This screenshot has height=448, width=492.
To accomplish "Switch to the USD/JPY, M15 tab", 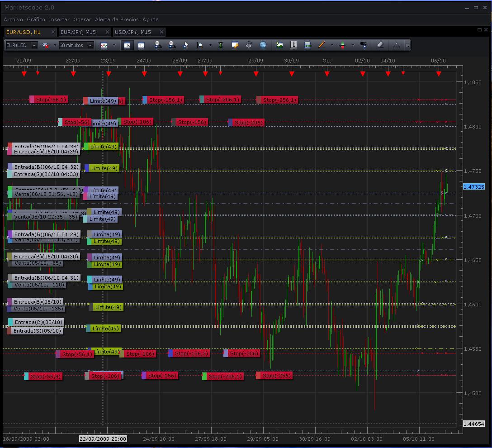I will (x=133, y=32).
